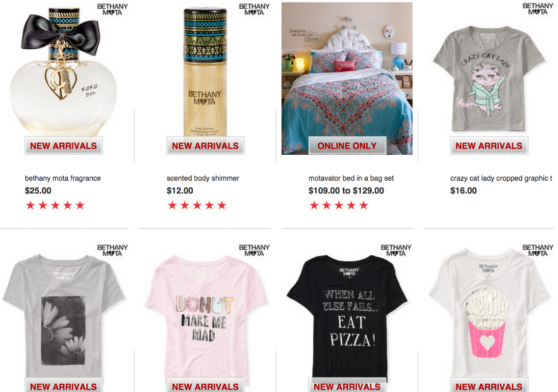This screenshot has height=392, width=558.
Task: Click motavator bed in a bag set link
Action: tap(351, 178)
